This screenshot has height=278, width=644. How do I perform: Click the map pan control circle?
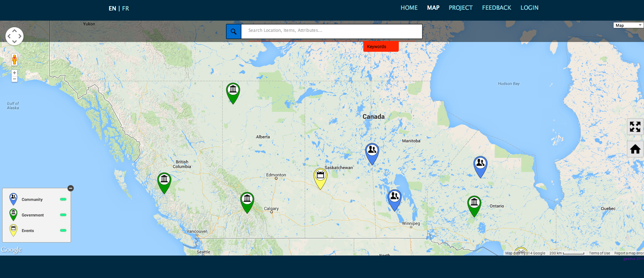coord(14,36)
